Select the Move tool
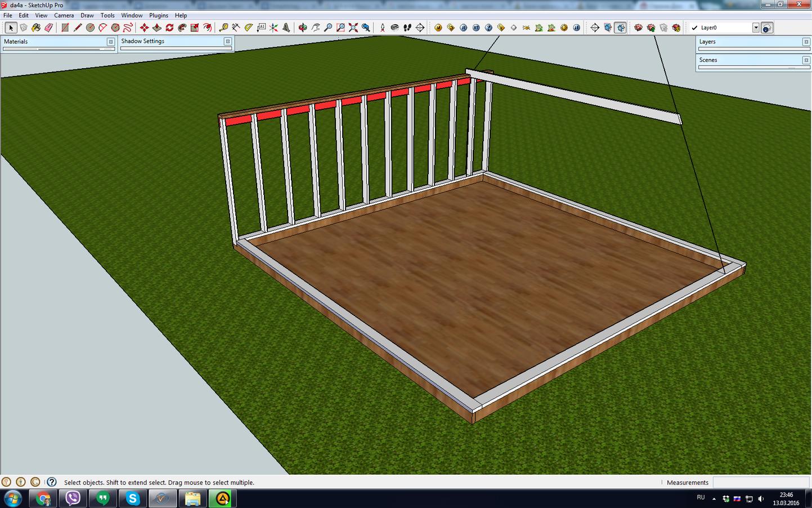 [x=145, y=28]
